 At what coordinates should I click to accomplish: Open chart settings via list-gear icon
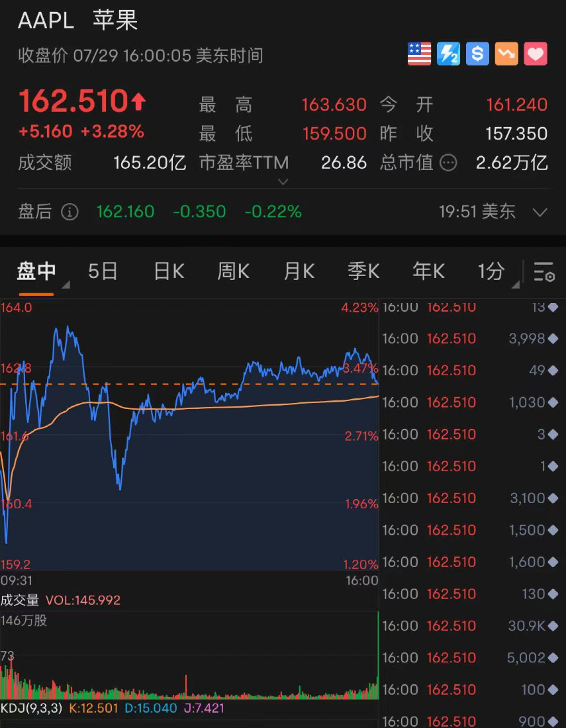tap(544, 271)
